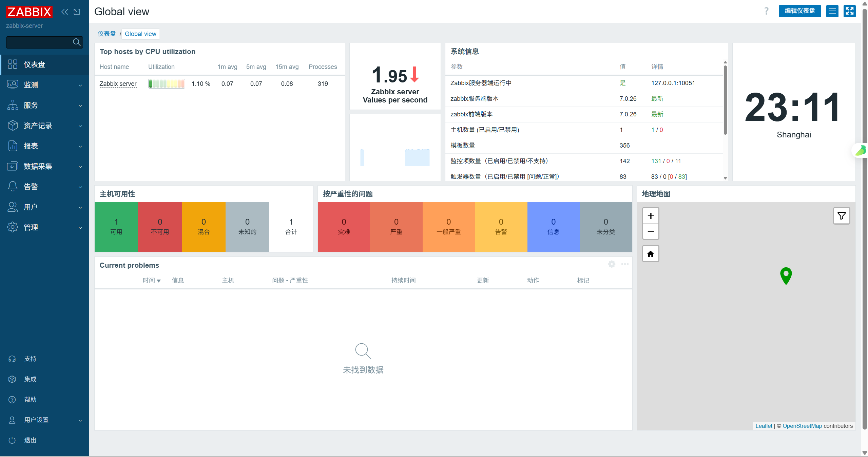The image size is (868, 457).
Task: Click the search magnifier icon in sidebar
Action: tap(77, 42)
